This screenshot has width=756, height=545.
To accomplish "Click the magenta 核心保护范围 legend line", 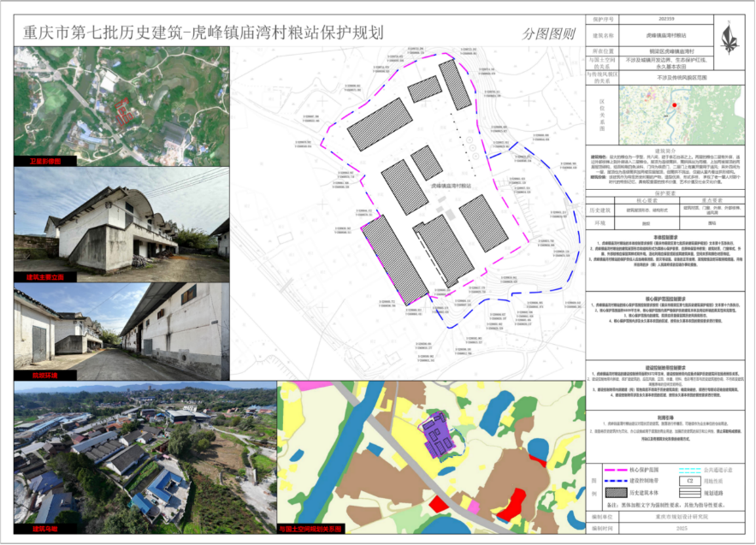I will [616, 471].
